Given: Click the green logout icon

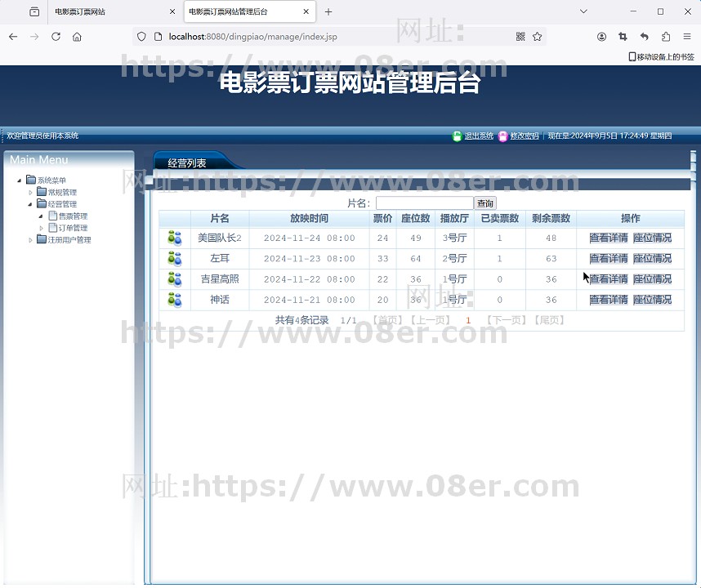Looking at the screenshot, I should point(457,136).
